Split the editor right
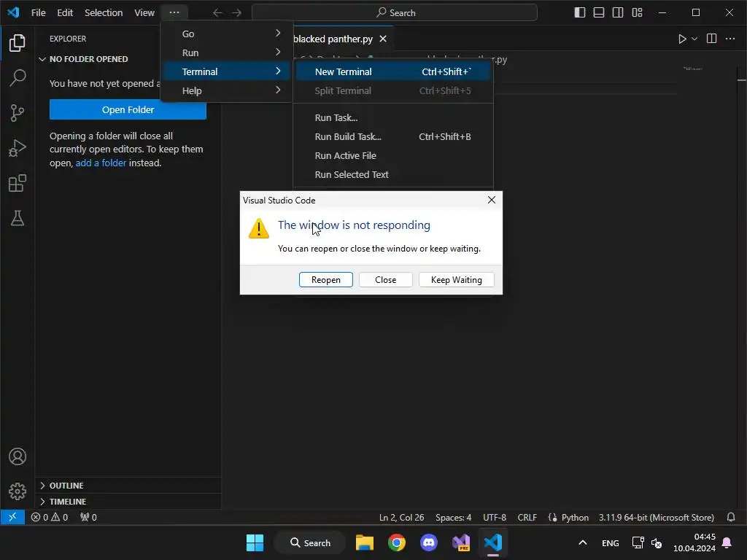The image size is (747, 560). coord(712,39)
